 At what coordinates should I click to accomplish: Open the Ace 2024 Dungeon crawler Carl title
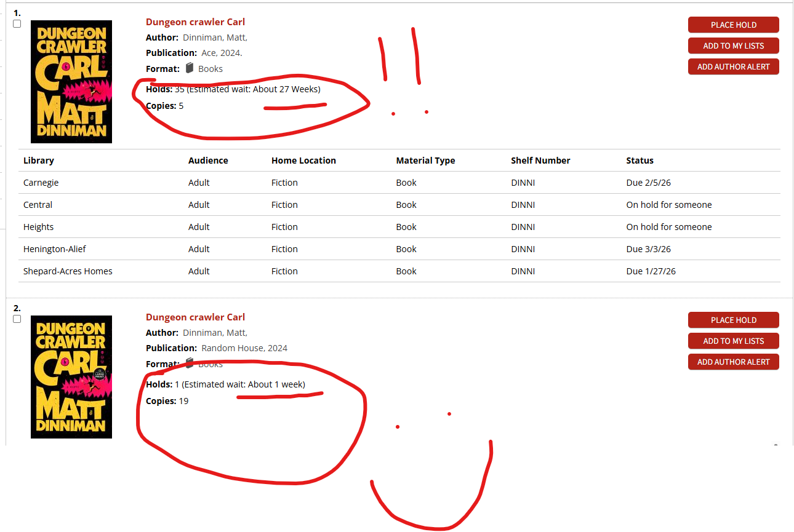point(195,22)
